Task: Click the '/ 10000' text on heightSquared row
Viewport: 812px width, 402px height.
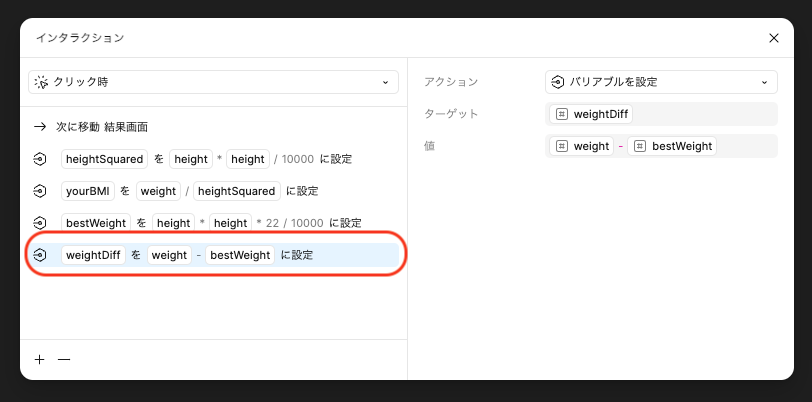Action: point(294,159)
